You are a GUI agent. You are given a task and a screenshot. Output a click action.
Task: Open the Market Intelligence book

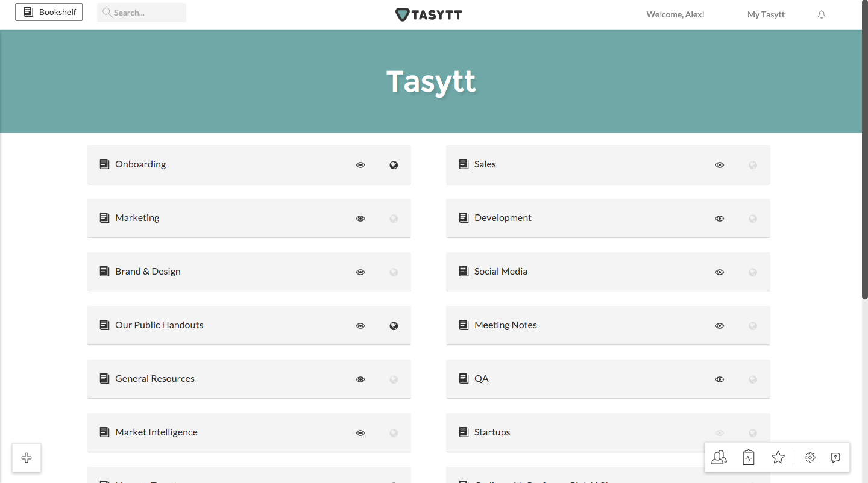tap(249, 432)
